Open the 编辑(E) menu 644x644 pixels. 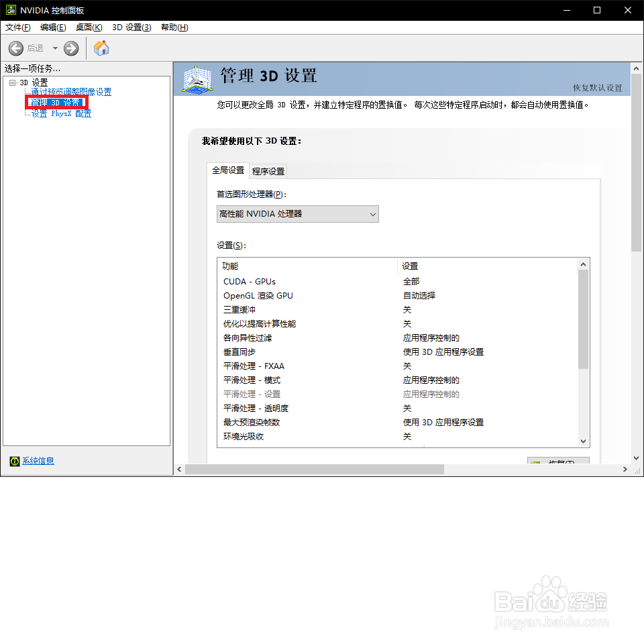53,28
